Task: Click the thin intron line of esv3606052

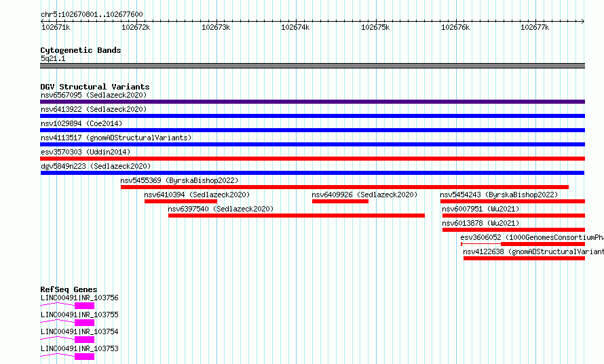Action: point(481,244)
